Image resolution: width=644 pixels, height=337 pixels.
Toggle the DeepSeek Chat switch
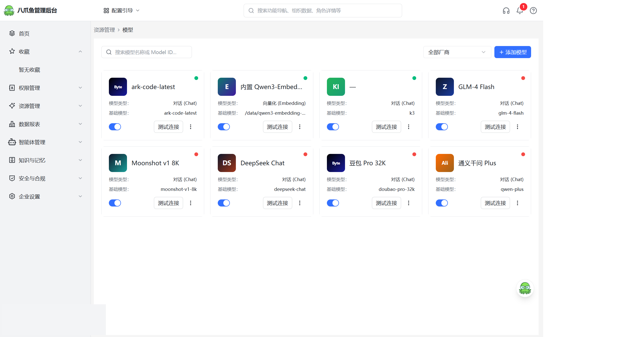[224, 203]
